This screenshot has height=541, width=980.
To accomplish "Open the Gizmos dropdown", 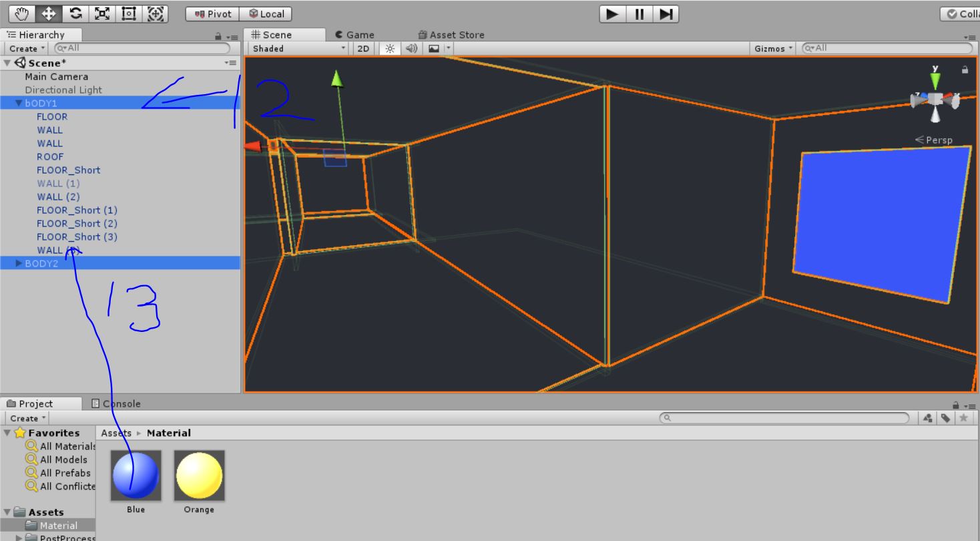I will click(774, 48).
